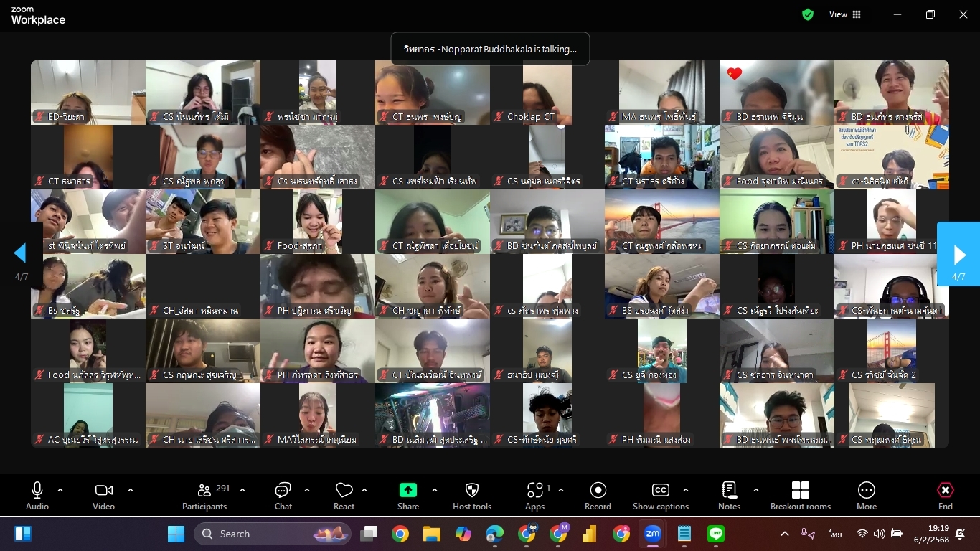This screenshot has width=980, height=551.
Task: Expand the Video options arrow
Action: tap(131, 490)
